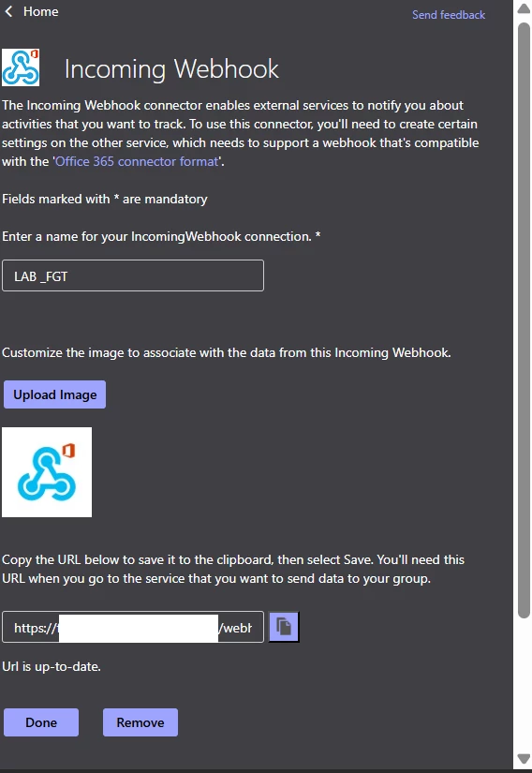
Task: Click the scrollbar down arrow
Action: pos(524,759)
